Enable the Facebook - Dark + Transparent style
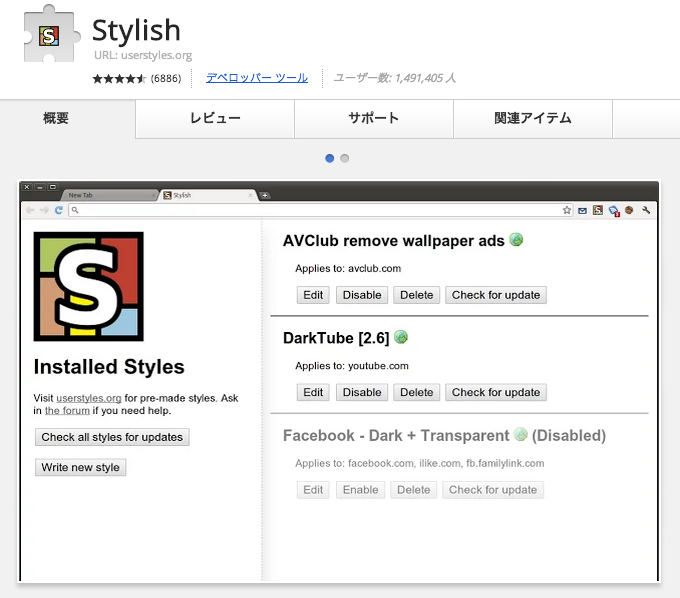680x598 pixels. 360,490
